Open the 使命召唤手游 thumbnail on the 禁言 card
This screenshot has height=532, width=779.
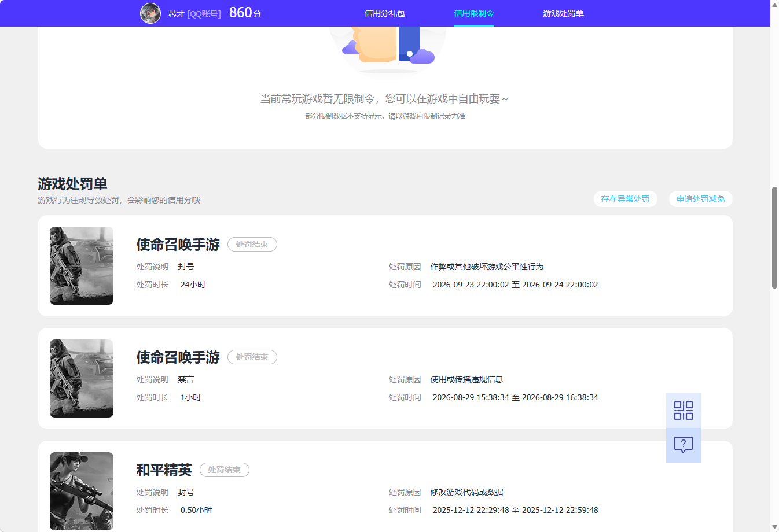(82, 379)
